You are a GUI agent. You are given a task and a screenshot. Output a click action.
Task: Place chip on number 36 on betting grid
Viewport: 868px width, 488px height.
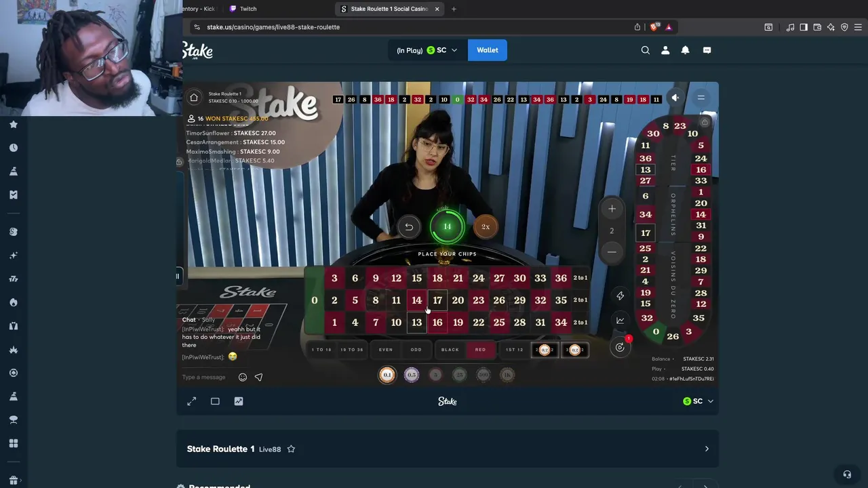pyautogui.click(x=561, y=278)
